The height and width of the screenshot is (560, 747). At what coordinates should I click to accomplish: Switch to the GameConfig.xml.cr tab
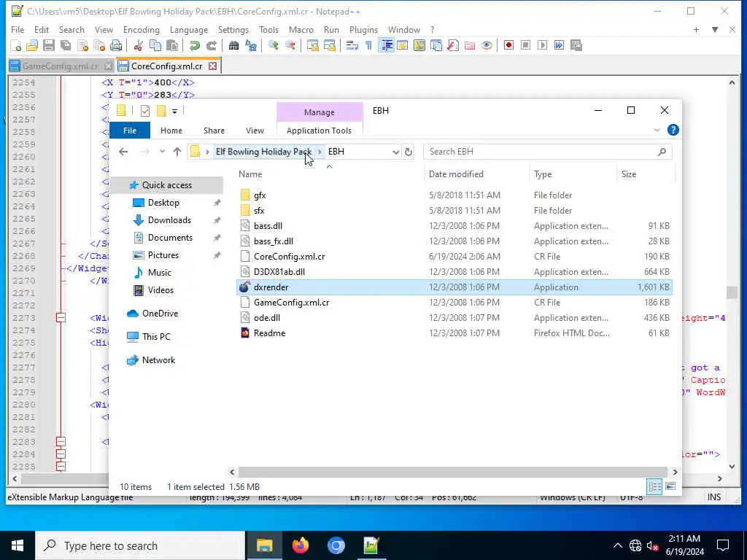61,66
